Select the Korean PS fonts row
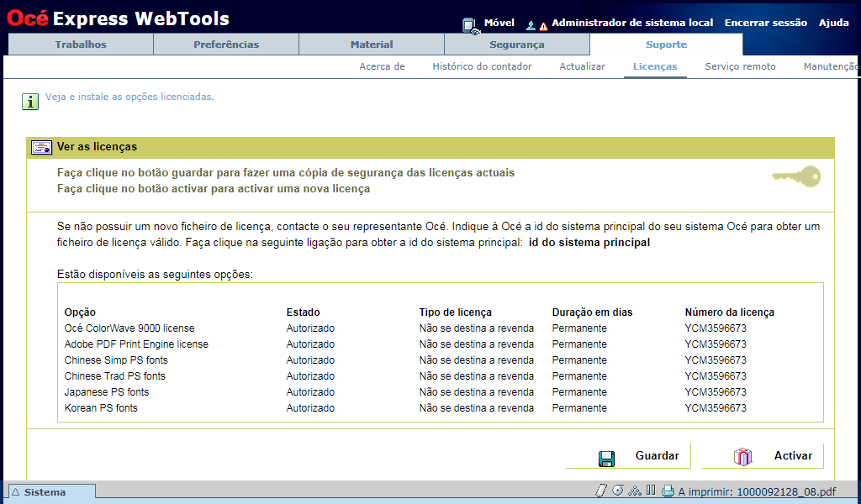This screenshot has height=504, width=861. [x=441, y=407]
